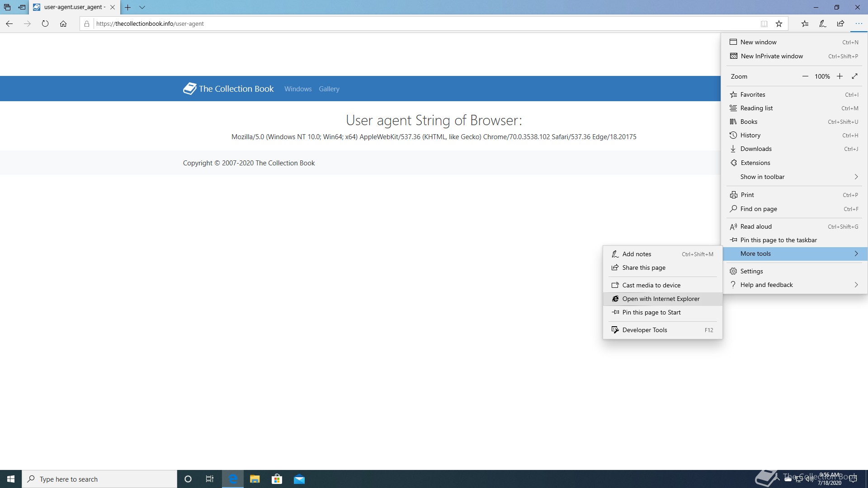Viewport: 868px width, 488px height.
Task: Open the tab preview dropdown chevron
Action: (x=142, y=7)
